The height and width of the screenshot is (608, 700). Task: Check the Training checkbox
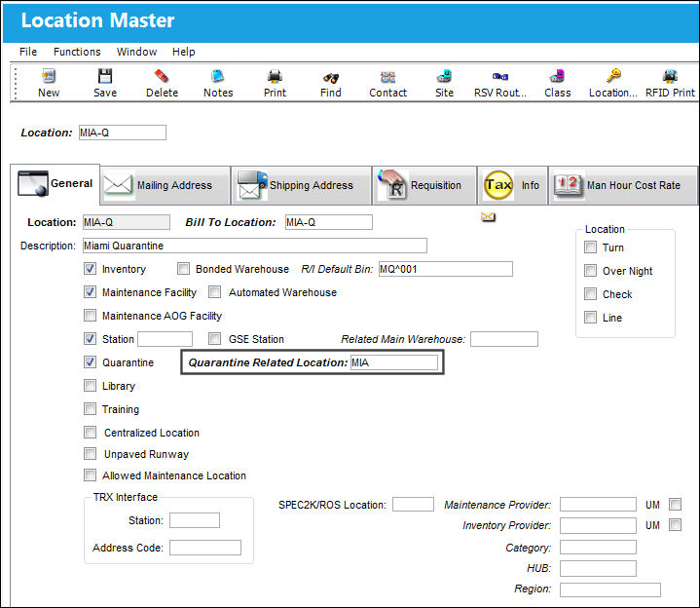tap(90, 409)
